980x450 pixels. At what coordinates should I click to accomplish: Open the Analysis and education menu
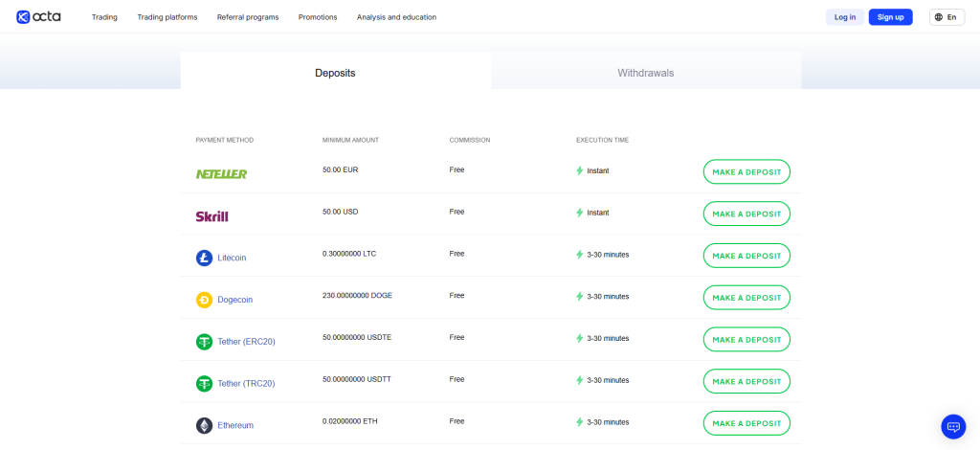tap(396, 17)
